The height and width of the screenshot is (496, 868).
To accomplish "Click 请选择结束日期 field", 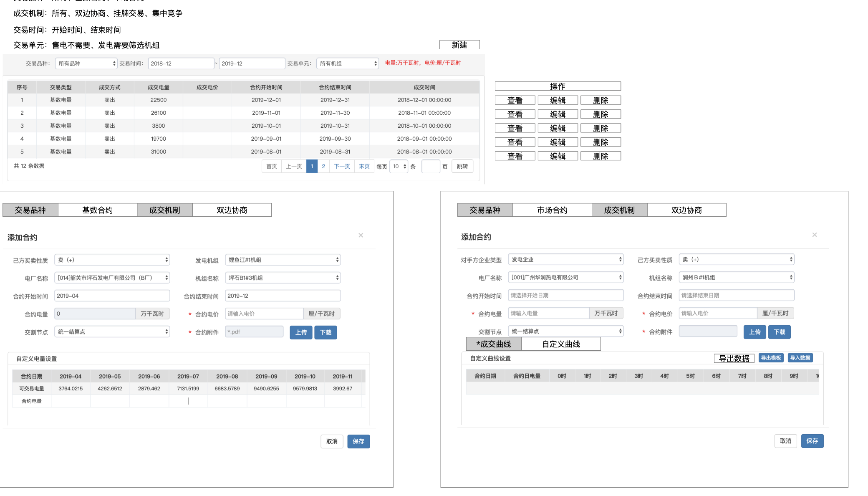I will [x=737, y=295].
